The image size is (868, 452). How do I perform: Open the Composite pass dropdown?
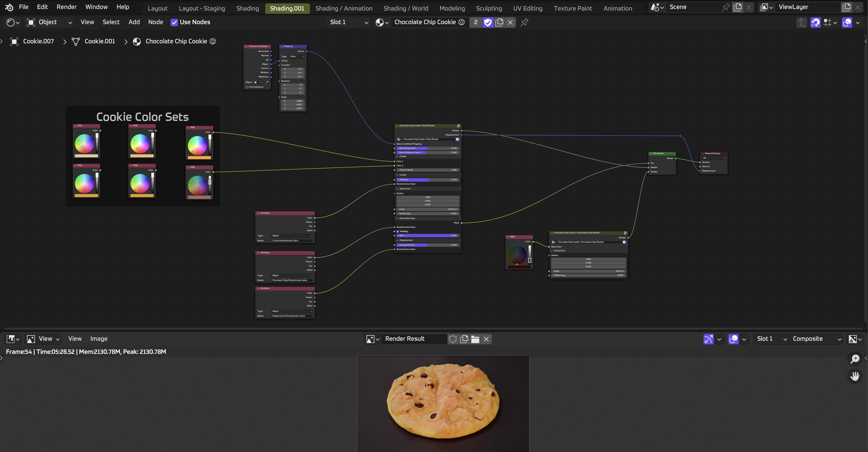click(816, 339)
